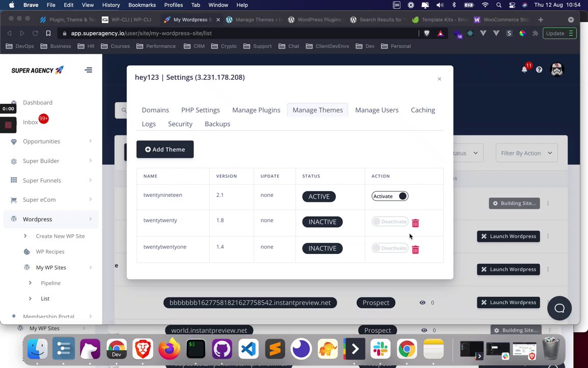This screenshot has height=368, width=588.
Task: Toggle the Deactivate switch for twentytwentyone
Action: (389, 248)
